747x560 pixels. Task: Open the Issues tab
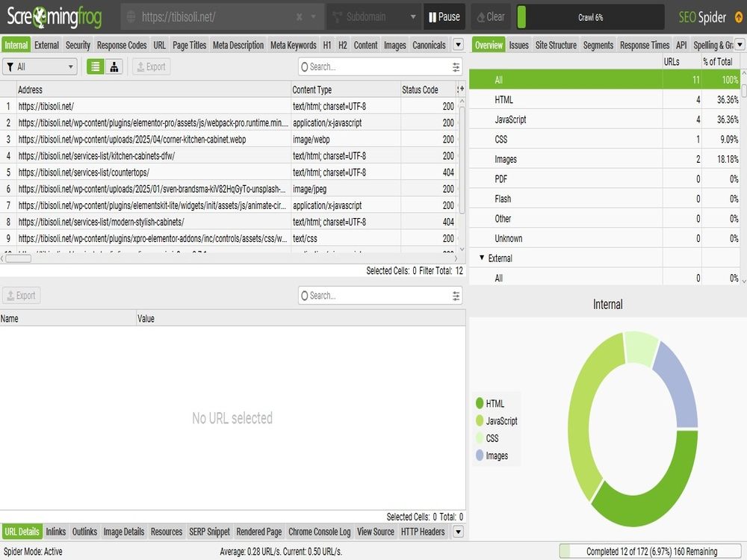coord(519,46)
